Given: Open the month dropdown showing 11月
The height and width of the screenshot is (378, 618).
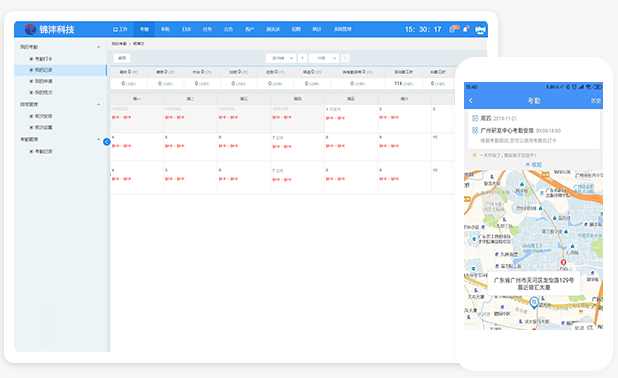Looking at the screenshot, I should [x=324, y=58].
